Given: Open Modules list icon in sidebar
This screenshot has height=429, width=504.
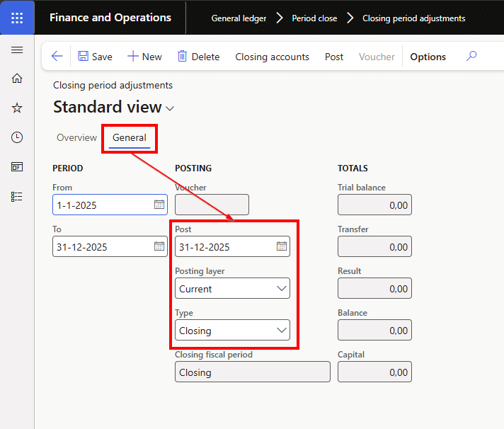Looking at the screenshot, I should click(x=17, y=196).
